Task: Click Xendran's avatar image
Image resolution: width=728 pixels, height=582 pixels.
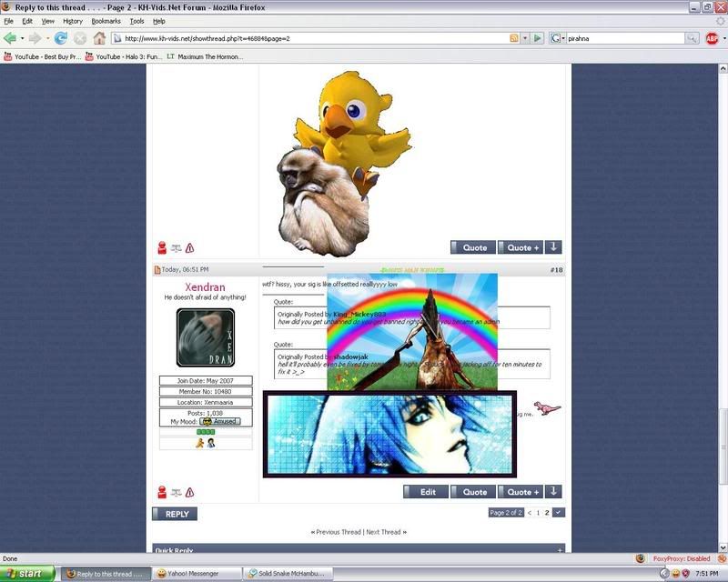Action: pos(206,337)
